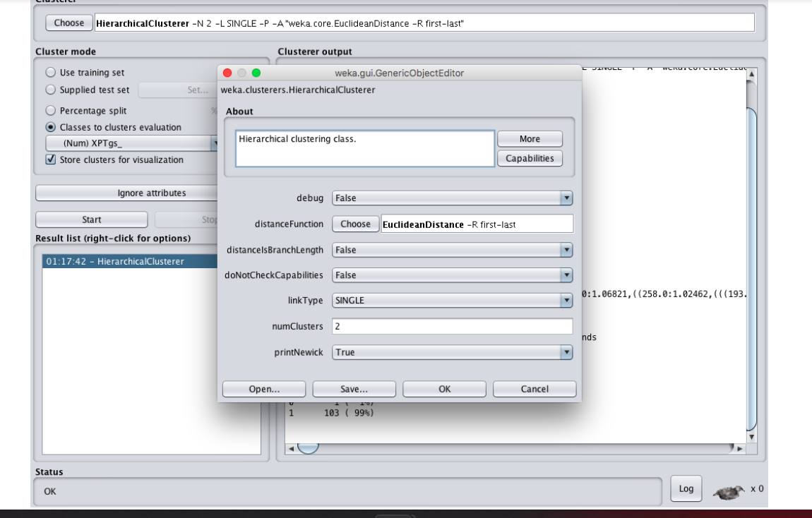Screen dimensions: 812x518
Task: Toggle Store clusters for visualization checkbox
Action: pyautogui.click(x=50, y=159)
